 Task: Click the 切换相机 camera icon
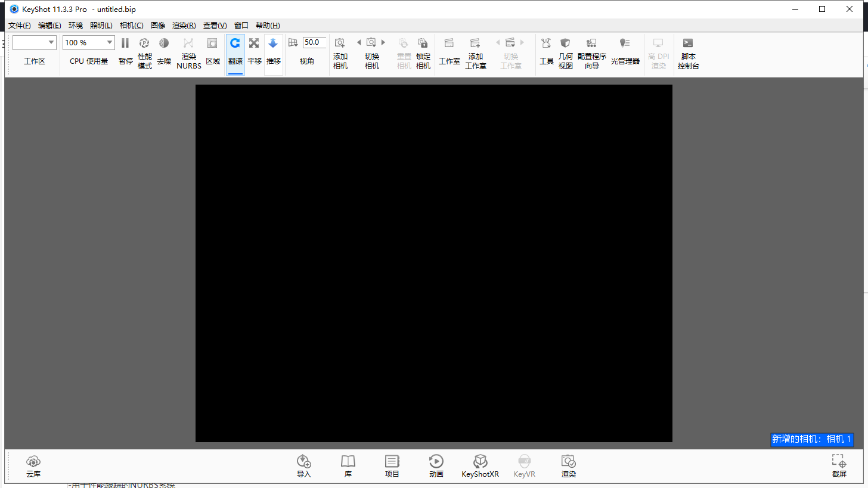pyautogui.click(x=371, y=42)
